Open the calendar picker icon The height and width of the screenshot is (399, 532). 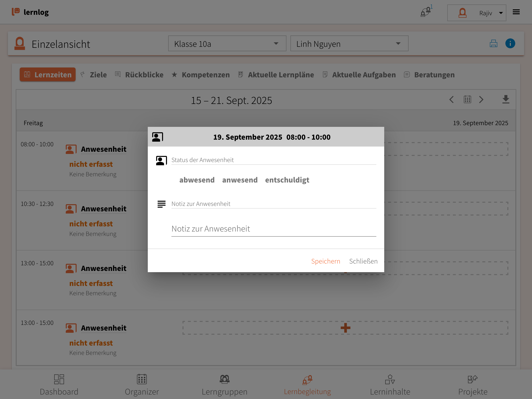tap(467, 100)
